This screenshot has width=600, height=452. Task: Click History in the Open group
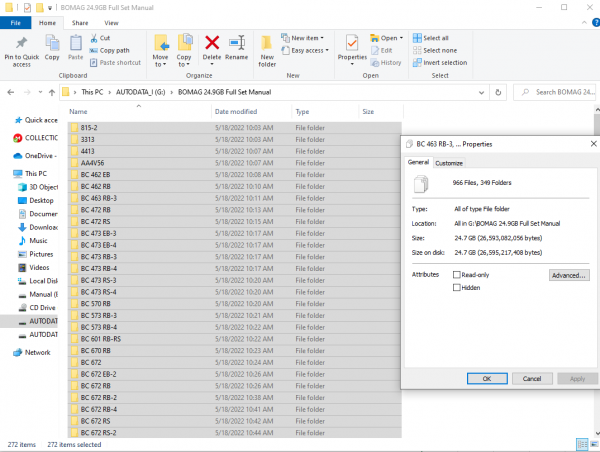(386, 62)
